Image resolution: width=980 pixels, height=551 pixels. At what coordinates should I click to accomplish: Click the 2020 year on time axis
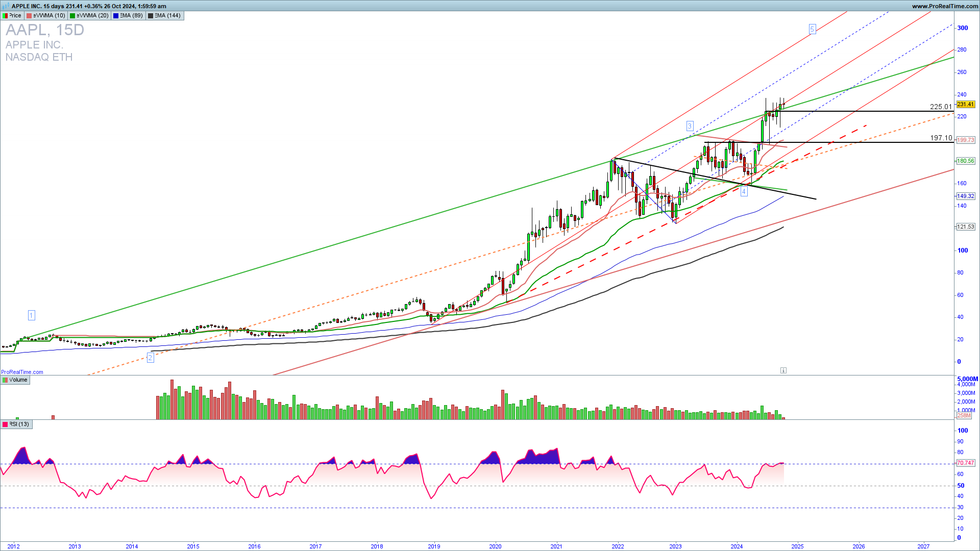click(x=495, y=546)
